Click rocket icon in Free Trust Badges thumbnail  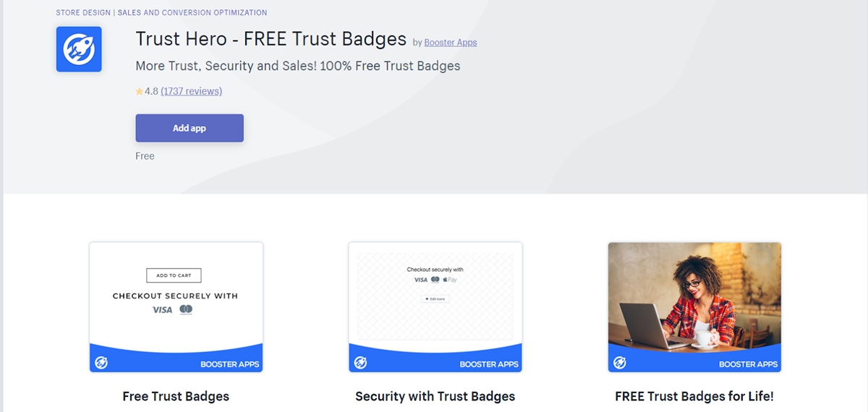pyautogui.click(x=102, y=363)
